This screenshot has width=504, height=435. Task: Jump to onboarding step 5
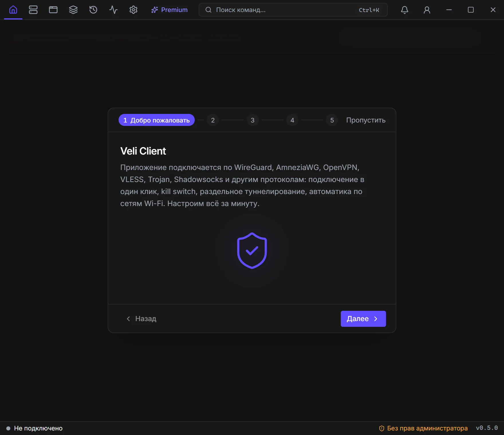coord(332,120)
